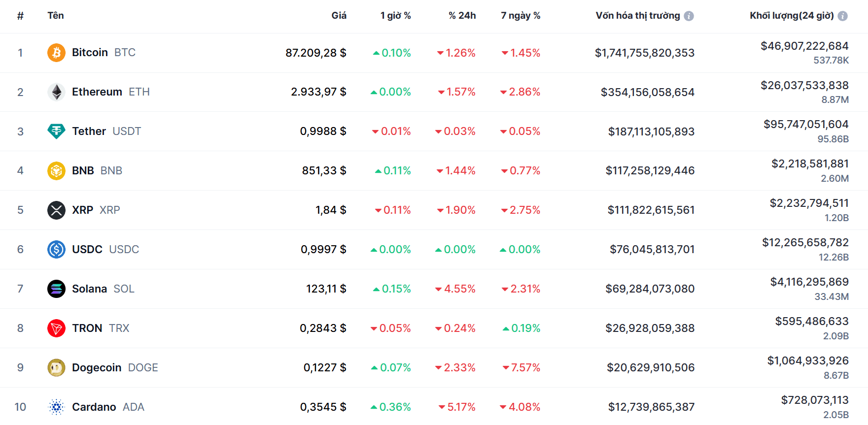The image size is (868, 425).
Task: Click Bitcoin price 87.209,28 $
Action: [x=316, y=53]
